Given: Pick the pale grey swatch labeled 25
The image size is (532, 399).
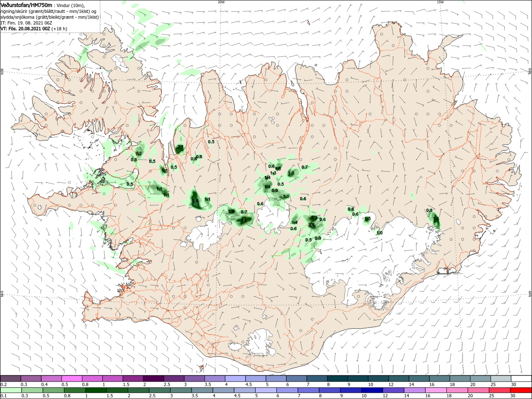Looking at the screenshot, I should [x=500, y=379].
